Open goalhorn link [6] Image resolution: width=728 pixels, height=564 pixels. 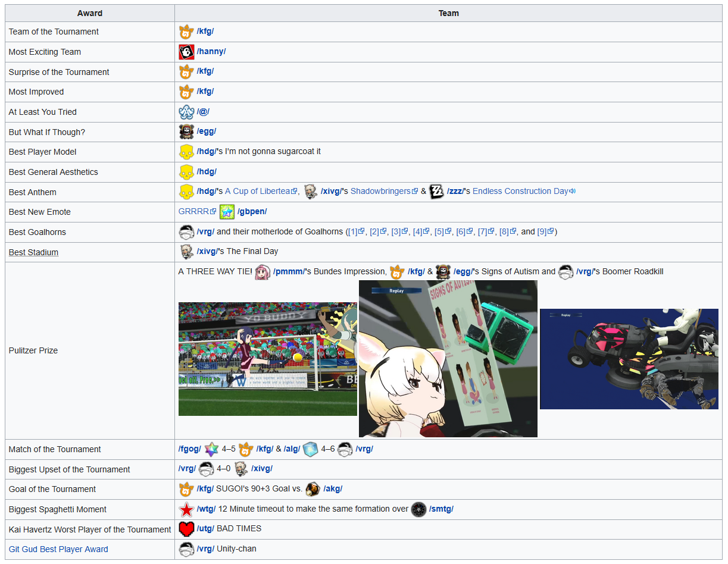464,231
